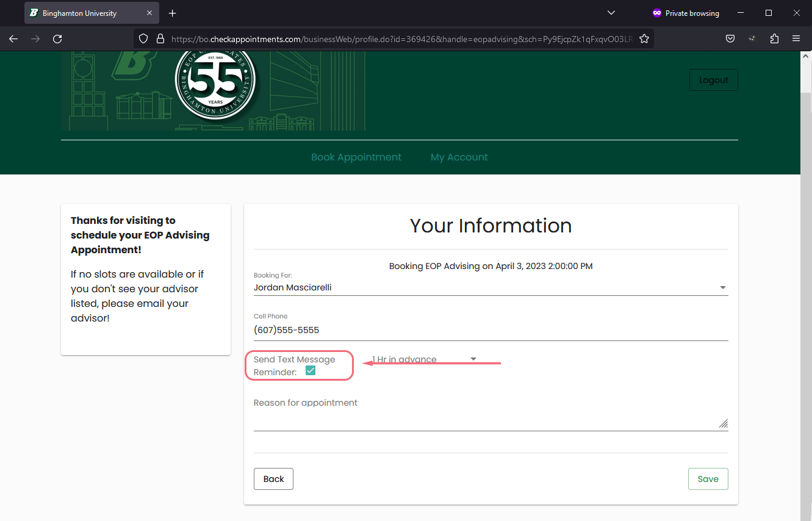
Task: Click the Logout button
Action: [x=713, y=80]
